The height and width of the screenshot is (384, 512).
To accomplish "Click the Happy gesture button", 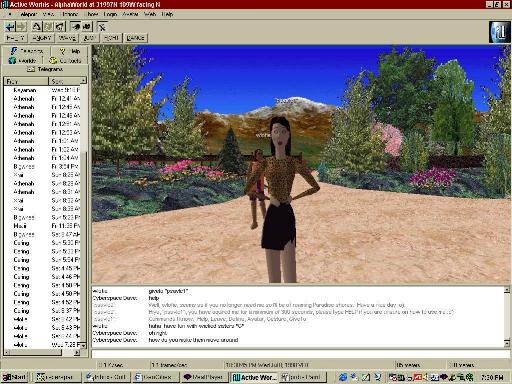I will click(16, 38).
